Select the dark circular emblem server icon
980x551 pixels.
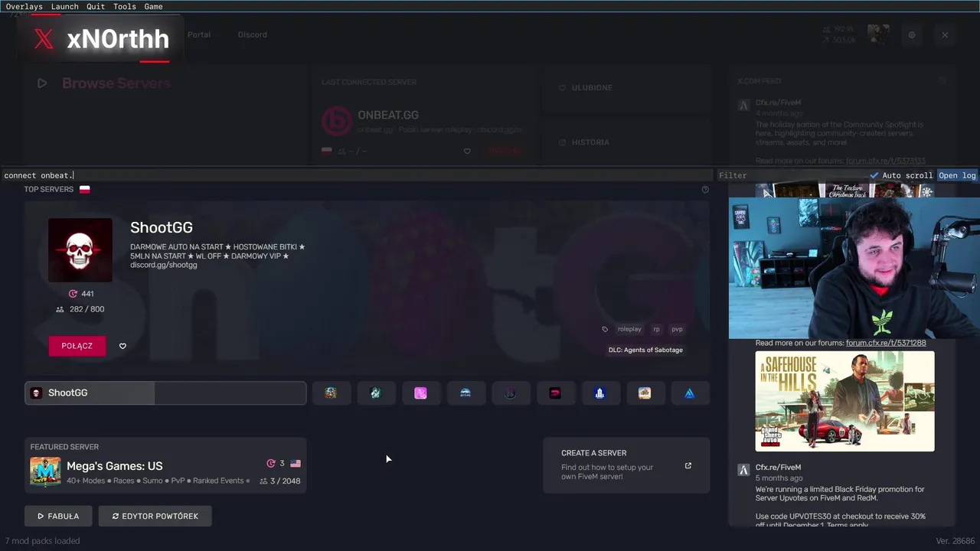[x=510, y=393]
